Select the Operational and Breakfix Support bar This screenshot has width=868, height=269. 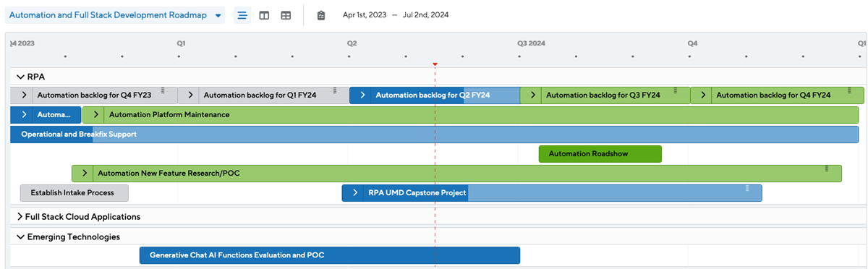click(x=434, y=134)
